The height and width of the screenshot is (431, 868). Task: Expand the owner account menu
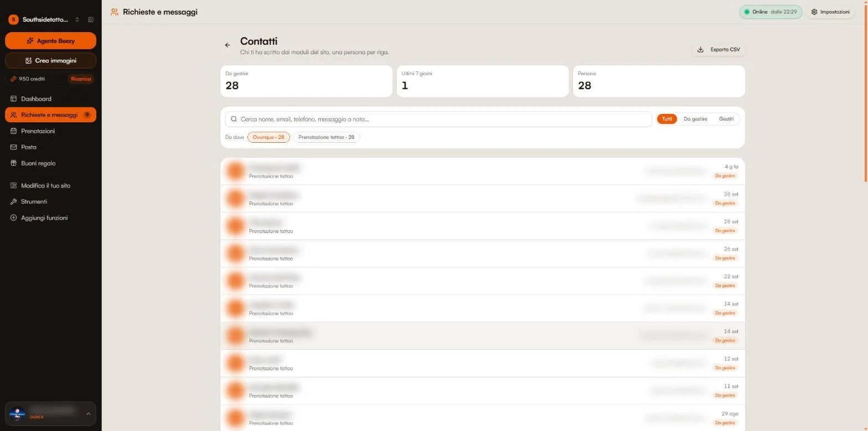coord(88,414)
